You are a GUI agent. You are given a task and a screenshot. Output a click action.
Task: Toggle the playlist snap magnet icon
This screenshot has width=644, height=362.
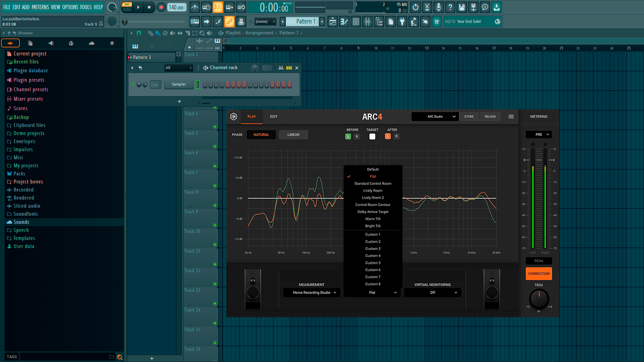(x=139, y=33)
